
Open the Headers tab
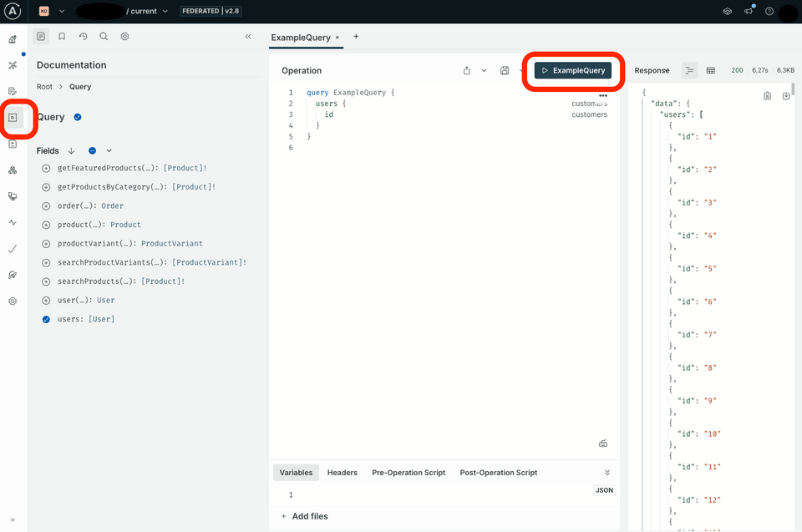[343, 473]
